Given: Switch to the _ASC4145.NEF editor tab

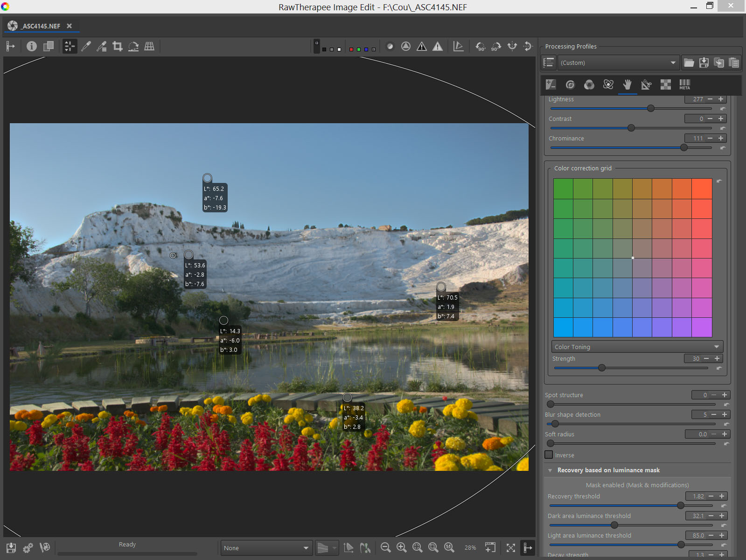Looking at the screenshot, I should pos(41,26).
